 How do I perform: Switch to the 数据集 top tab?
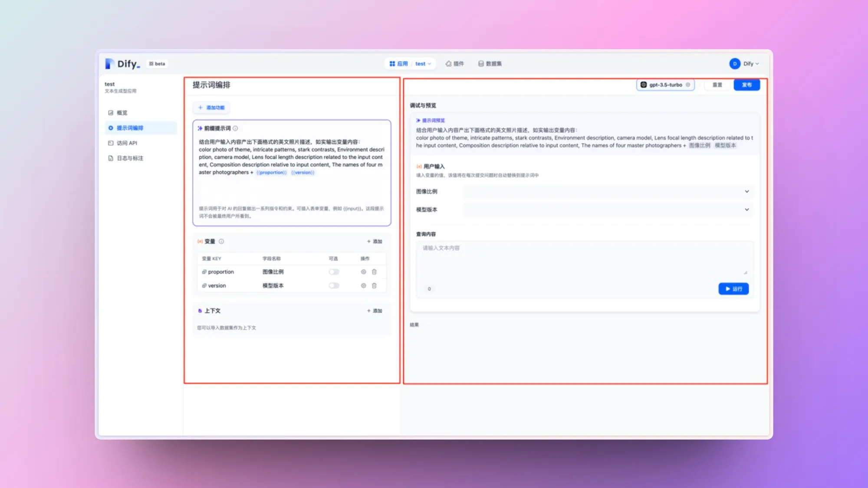pyautogui.click(x=490, y=64)
